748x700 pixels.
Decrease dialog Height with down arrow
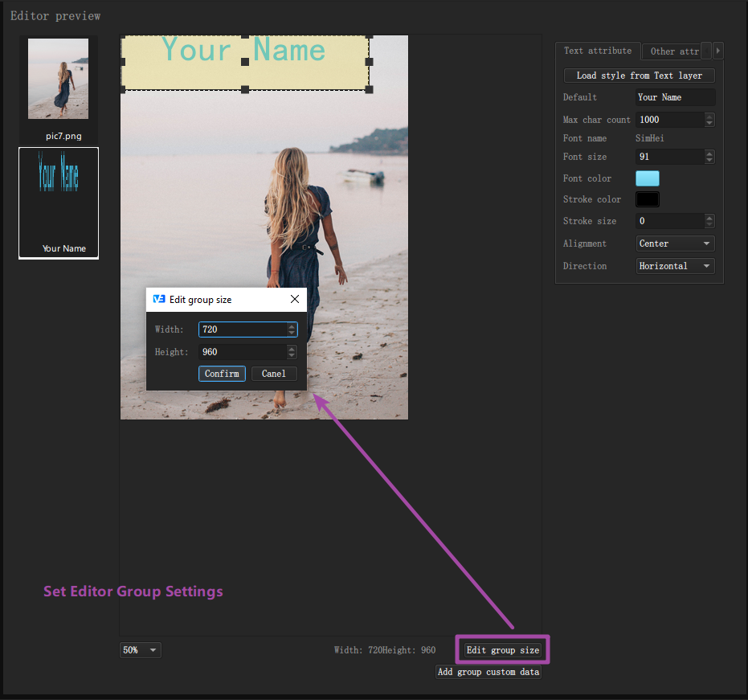[x=292, y=355]
